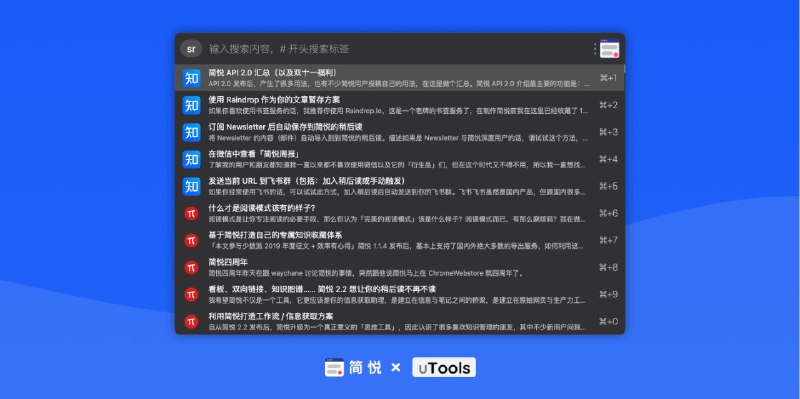Click red π icon of '看板、双向链接' row
The width and height of the screenshot is (800, 399).
tap(191, 294)
